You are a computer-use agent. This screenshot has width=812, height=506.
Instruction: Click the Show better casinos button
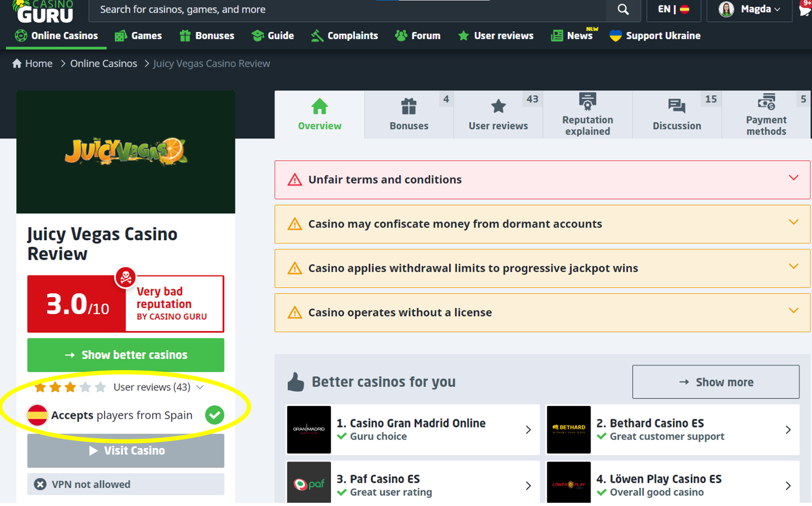126,355
